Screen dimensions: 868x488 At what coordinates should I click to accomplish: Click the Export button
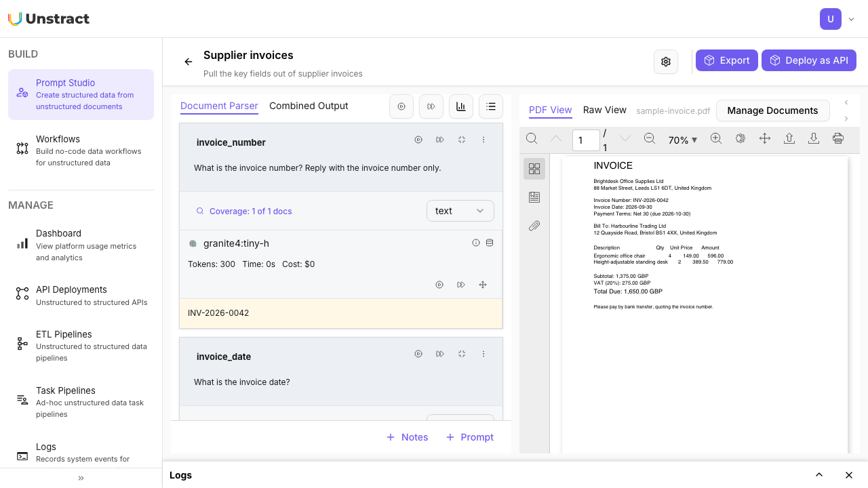pos(727,60)
